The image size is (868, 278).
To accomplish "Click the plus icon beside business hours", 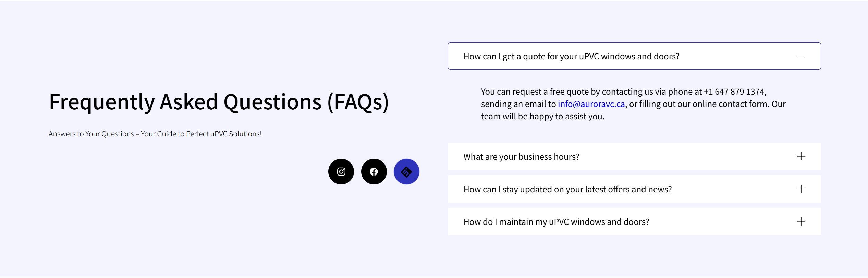I will point(801,157).
